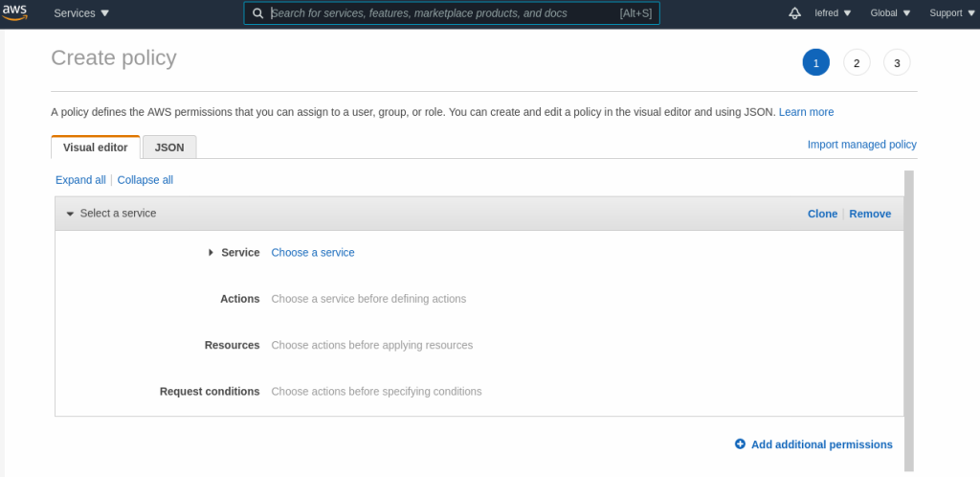Click the search magnifier icon
Screen dimensions: 980x477
pos(257,13)
